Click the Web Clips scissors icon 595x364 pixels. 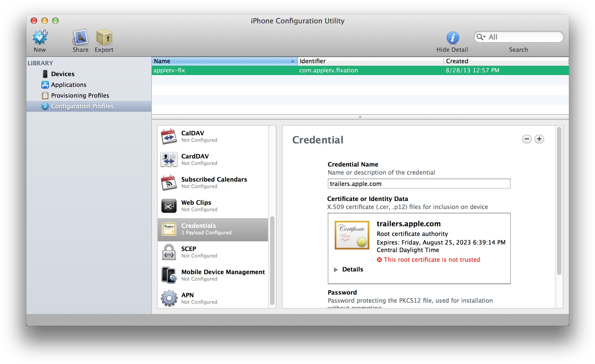pyautogui.click(x=169, y=206)
